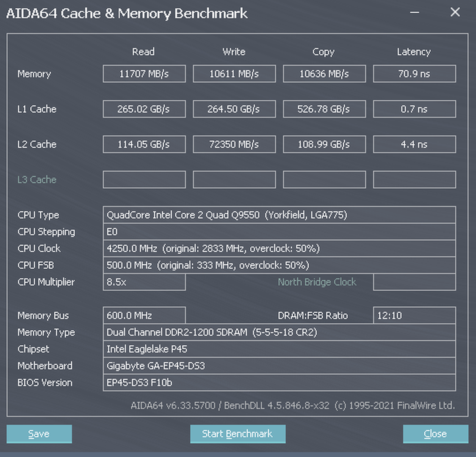Click the L1 Cache row label
The height and width of the screenshot is (457, 476).
tap(37, 109)
